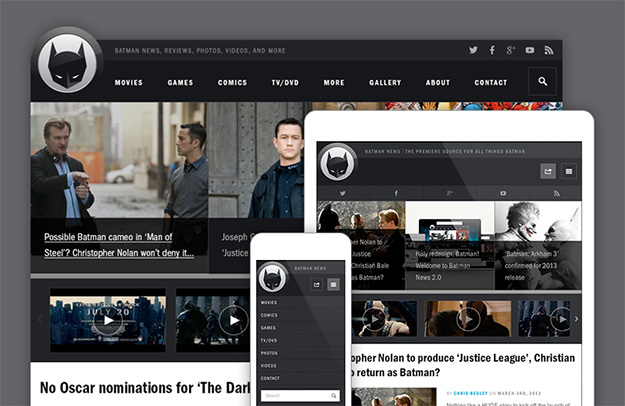Tap the Batman logo on the phone view
Image resolution: width=625 pixels, height=406 pixels.
[x=273, y=278]
